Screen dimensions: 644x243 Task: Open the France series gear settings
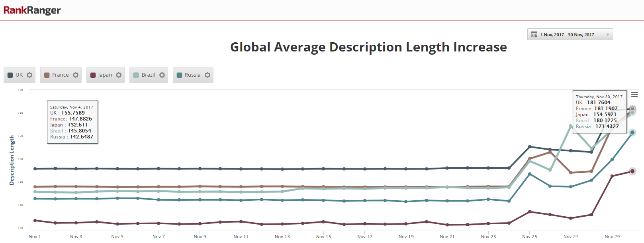click(76, 75)
